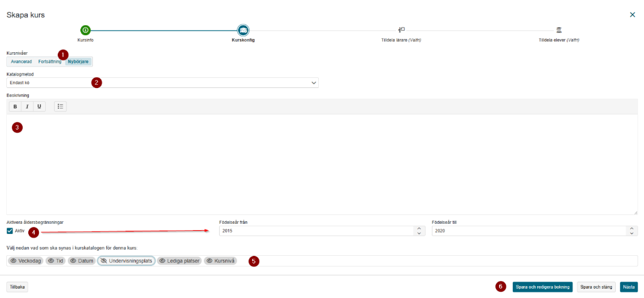Show Undervisningsplats in the course catalog

127,261
